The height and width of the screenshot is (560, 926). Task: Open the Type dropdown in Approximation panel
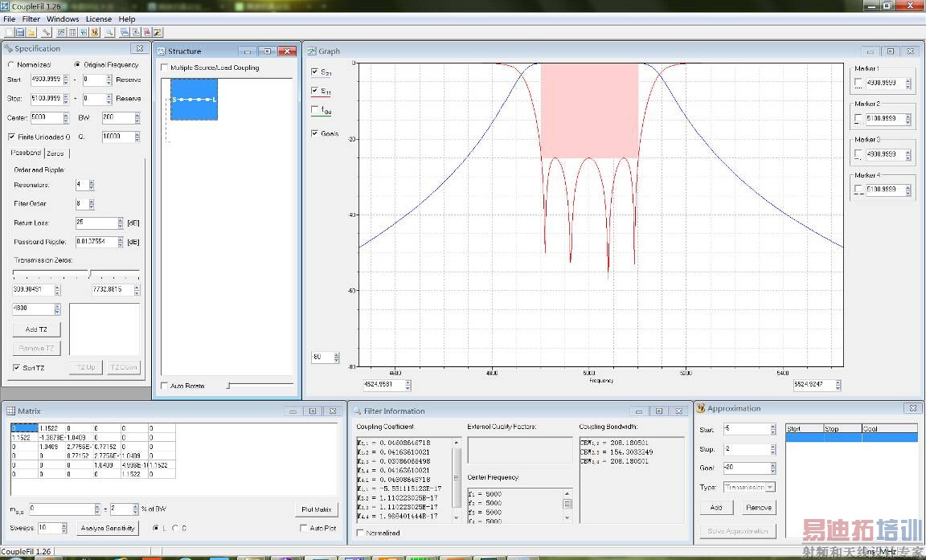tap(749, 487)
